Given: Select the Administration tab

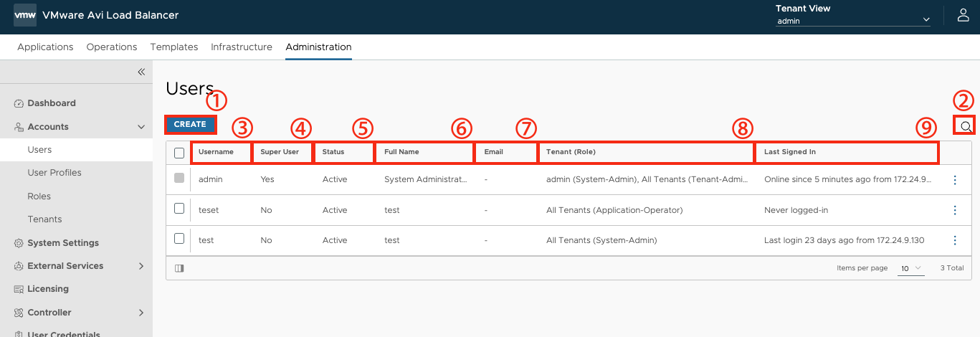Looking at the screenshot, I should tap(318, 47).
